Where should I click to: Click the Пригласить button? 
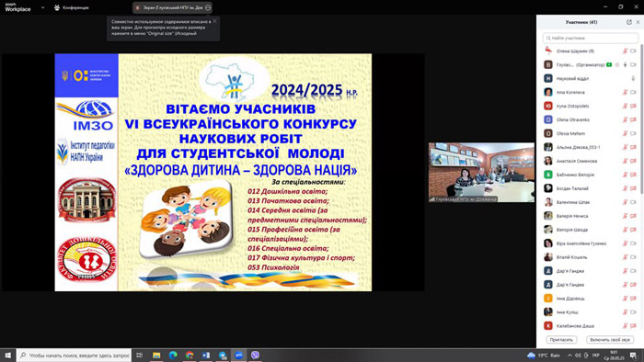click(x=561, y=340)
